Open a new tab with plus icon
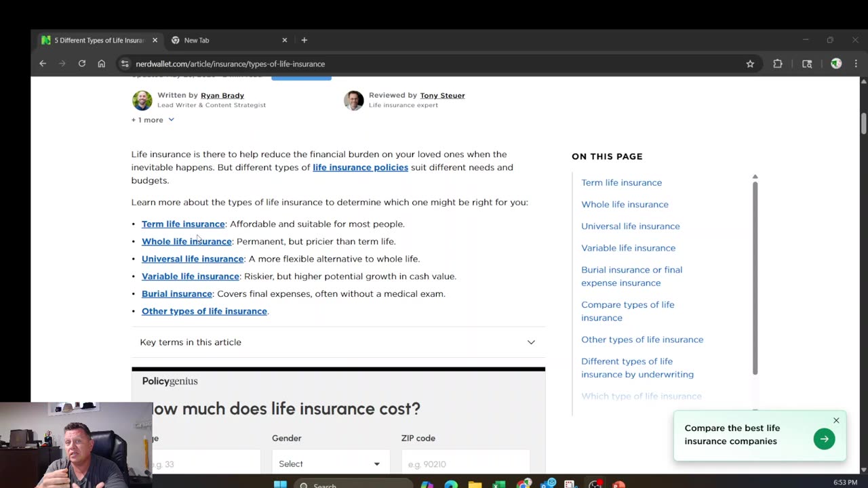 (304, 40)
